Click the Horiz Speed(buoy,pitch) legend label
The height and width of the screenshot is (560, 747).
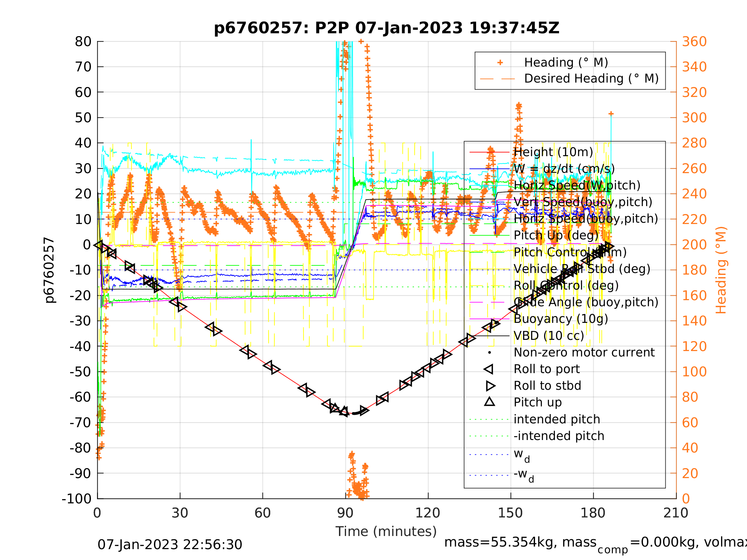coord(586,219)
